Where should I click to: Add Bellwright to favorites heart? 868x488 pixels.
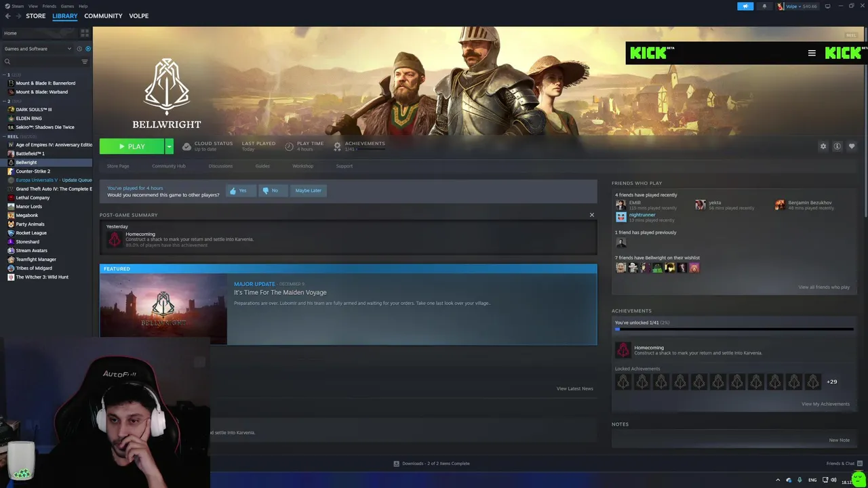(852, 146)
